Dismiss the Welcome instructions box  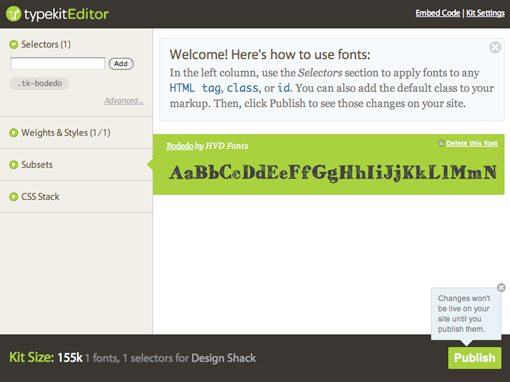click(x=495, y=48)
